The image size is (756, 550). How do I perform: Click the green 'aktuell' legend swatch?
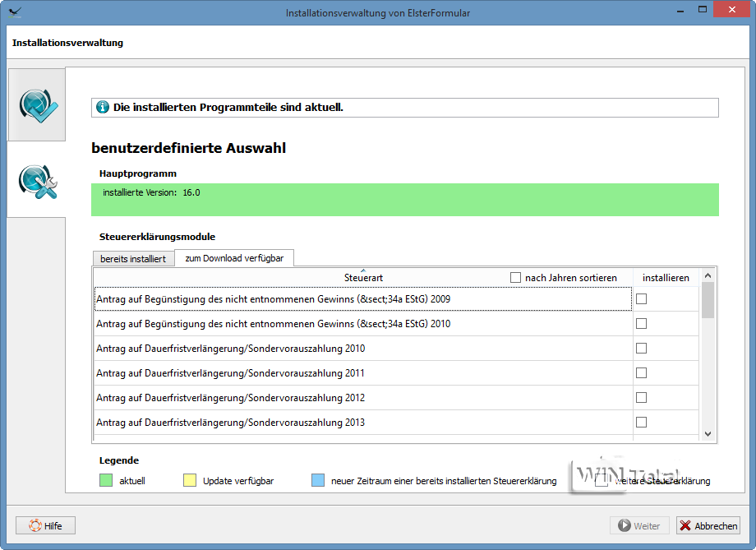point(105,480)
